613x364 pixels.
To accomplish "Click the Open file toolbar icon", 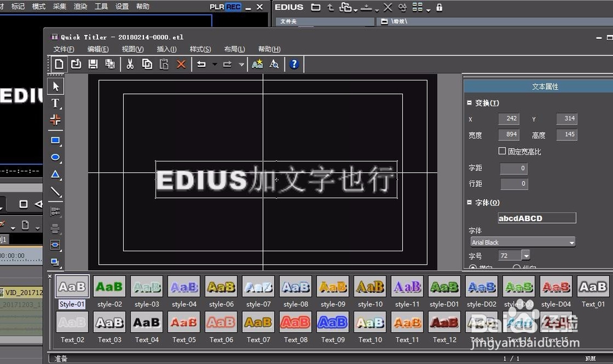I will [x=76, y=64].
